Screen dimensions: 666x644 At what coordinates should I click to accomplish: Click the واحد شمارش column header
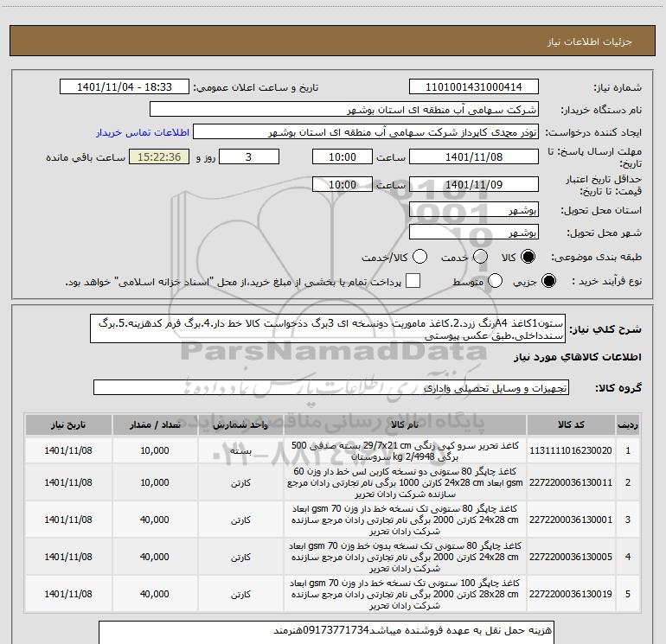click(x=240, y=425)
